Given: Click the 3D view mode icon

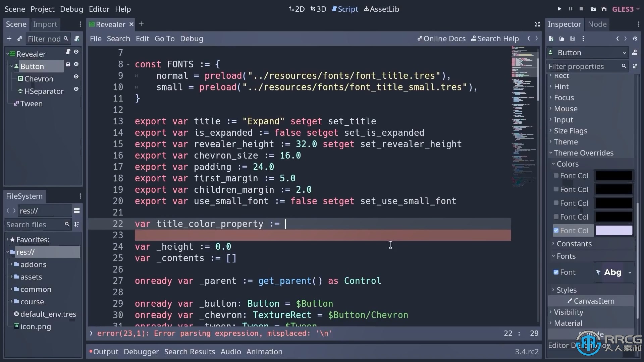Looking at the screenshot, I should point(318,8).
